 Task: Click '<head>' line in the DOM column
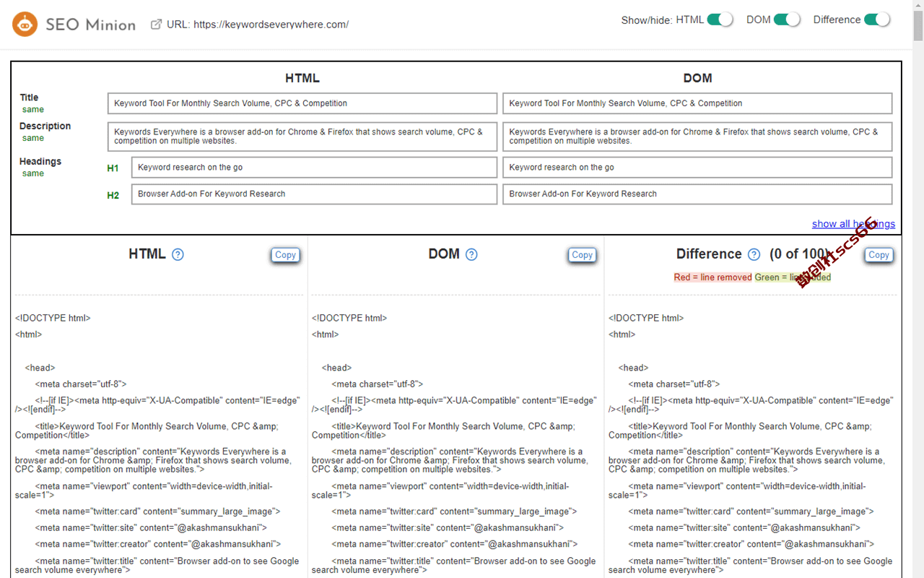tap(337, 368)
